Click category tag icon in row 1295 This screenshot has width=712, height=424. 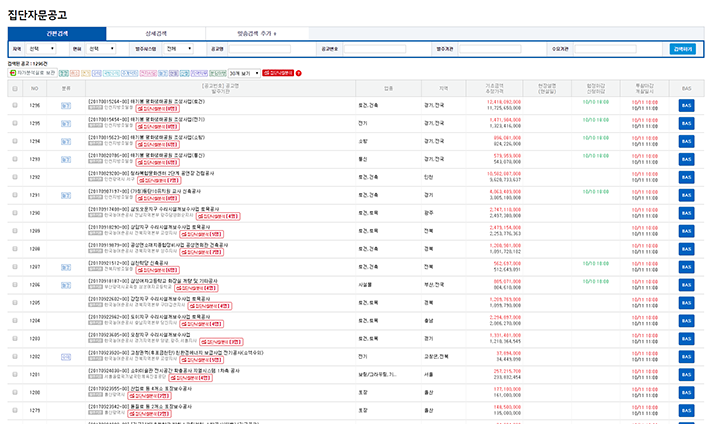coord(66,123)
